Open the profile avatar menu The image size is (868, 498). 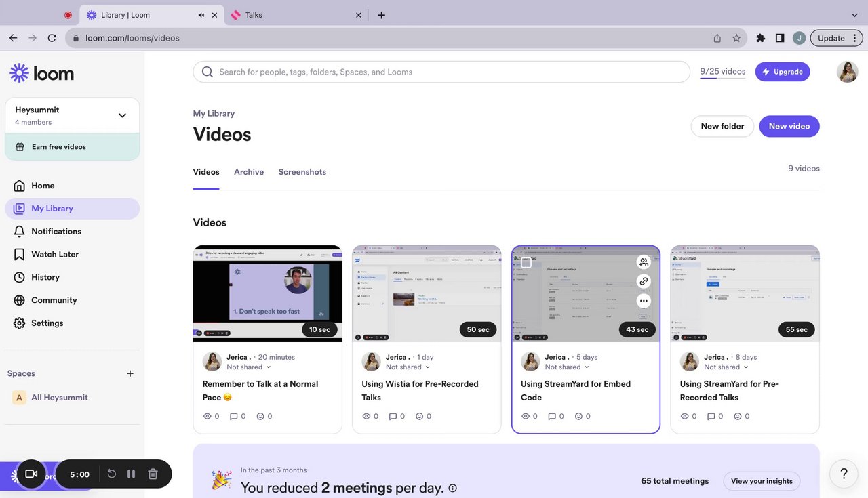point(848,72)
